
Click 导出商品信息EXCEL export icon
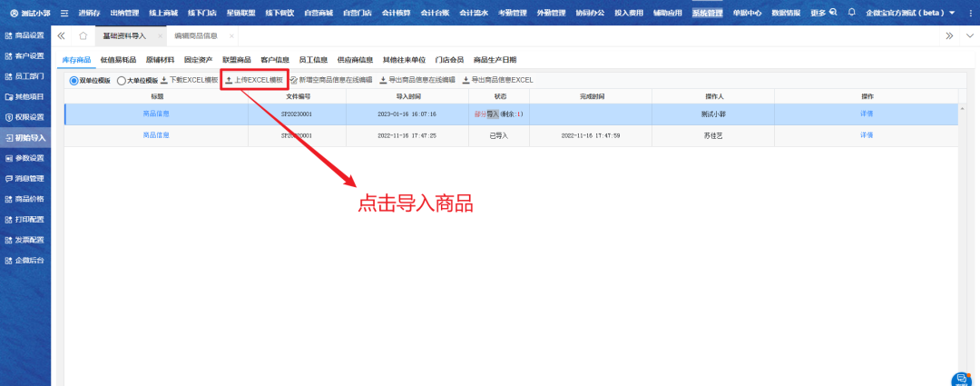pos(465,80)
